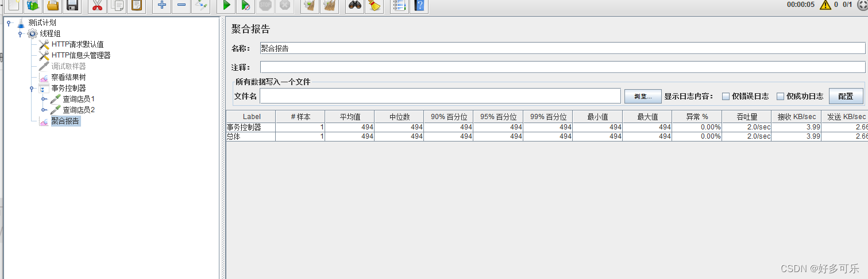The width and height of the screenshot is (868, 279).
Task: Focus the 名称 input field
Action: [x=562, y=48]
